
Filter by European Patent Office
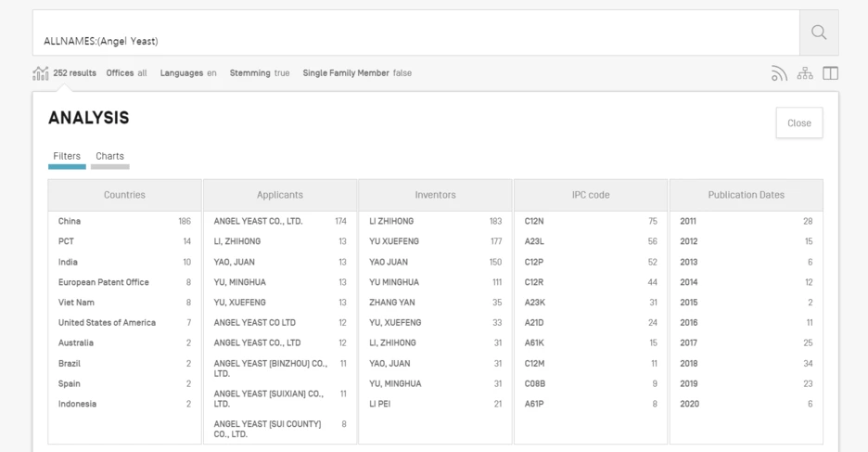point(124,282)
